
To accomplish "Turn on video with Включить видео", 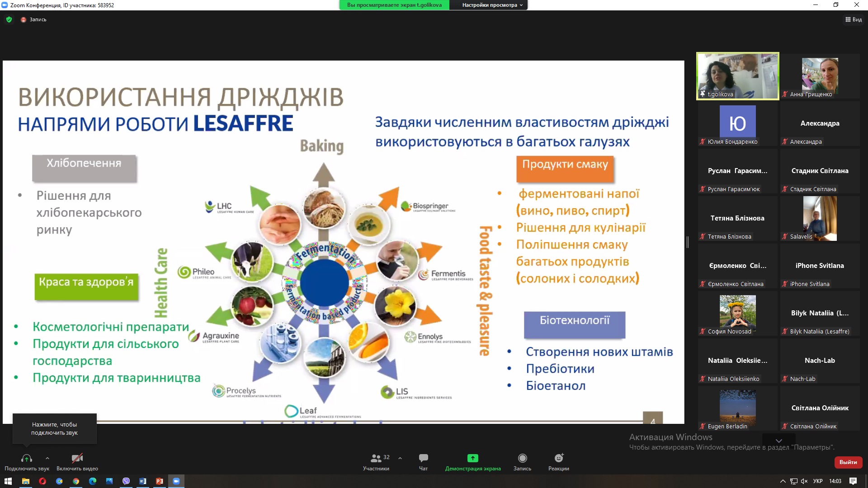I will [x=77, y=462].
